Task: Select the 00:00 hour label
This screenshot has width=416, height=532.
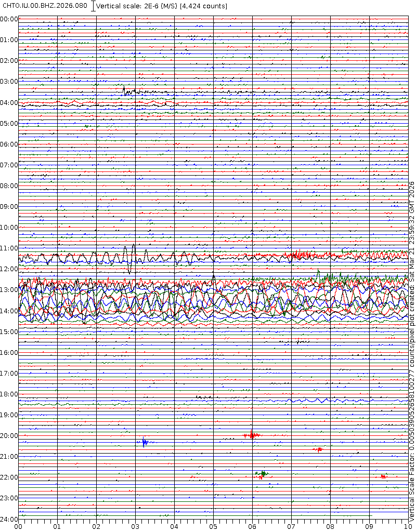Action: coord(9,19)
